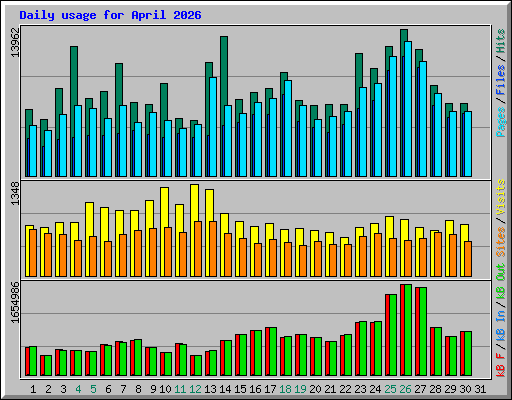Select the "Hits" legend label
Screen dimensions: 512x400
[500, 41]
